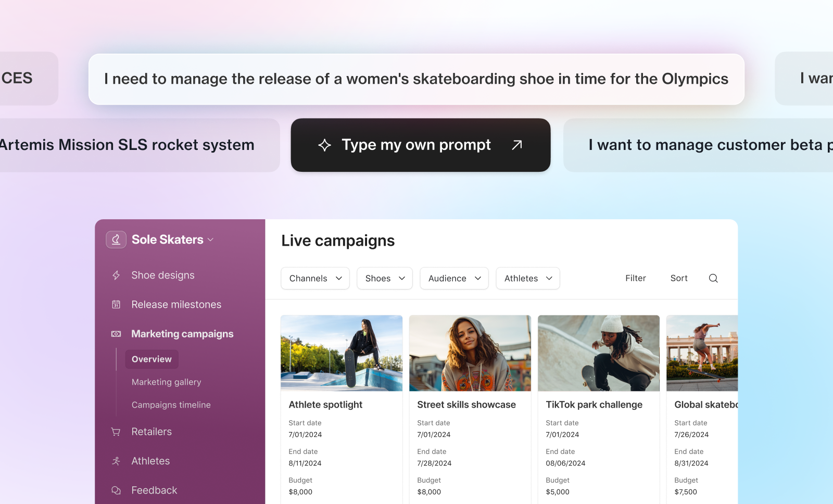Click the search magnifier icon
This screenshot has height=504, width=833.
[x=713, y=278]
